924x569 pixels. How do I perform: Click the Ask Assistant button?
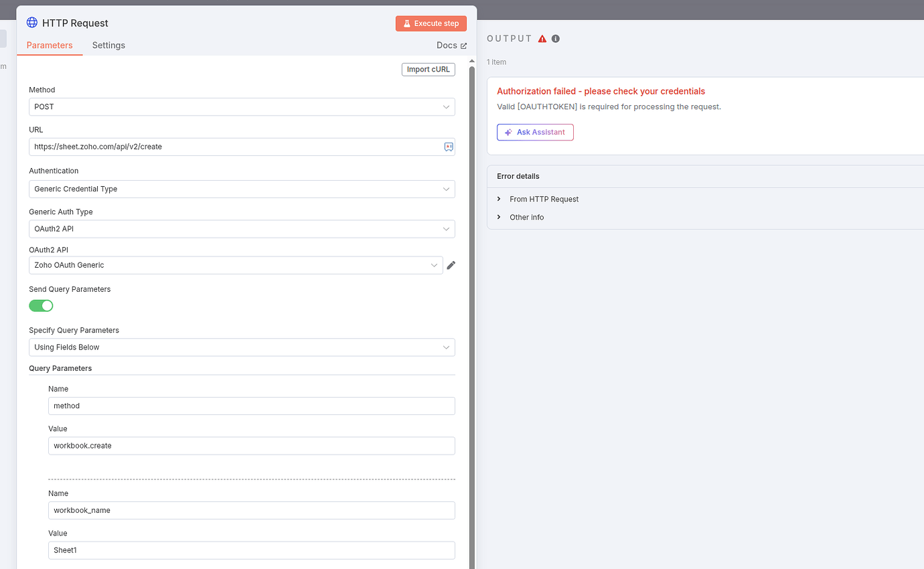(535, 132)
